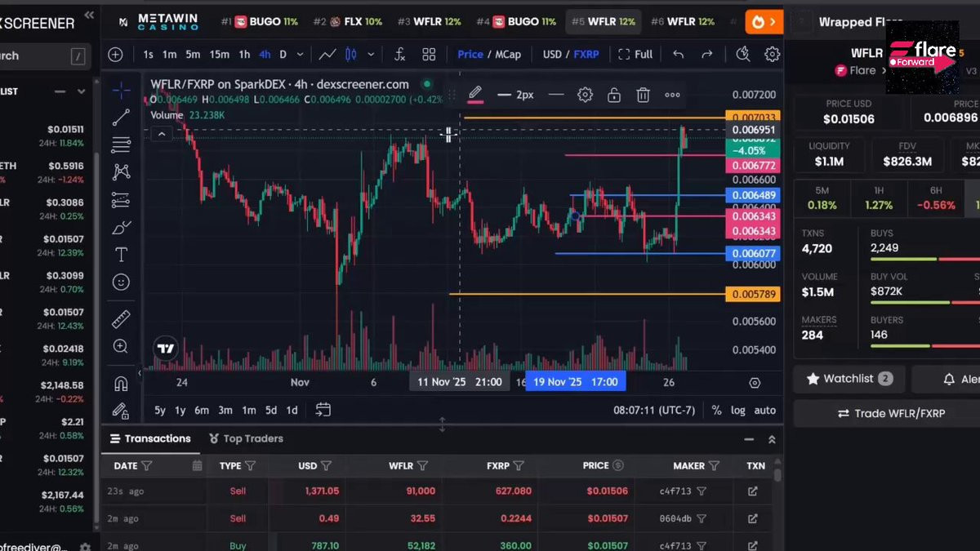Collapse the left sidebar double chevron
The width and height of the screenshot is (980, 551).
click(89, 16)
